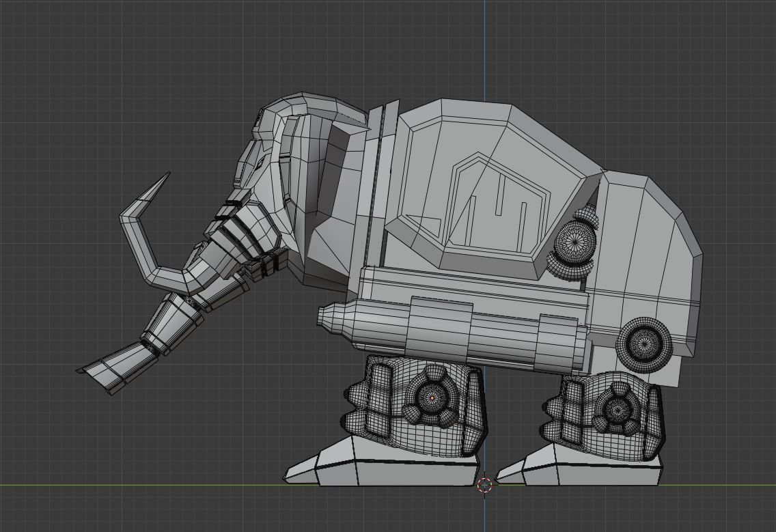Click the 3D cursor on the ground line
This screenshot has width=776, height=532.
tap(484, 485)
